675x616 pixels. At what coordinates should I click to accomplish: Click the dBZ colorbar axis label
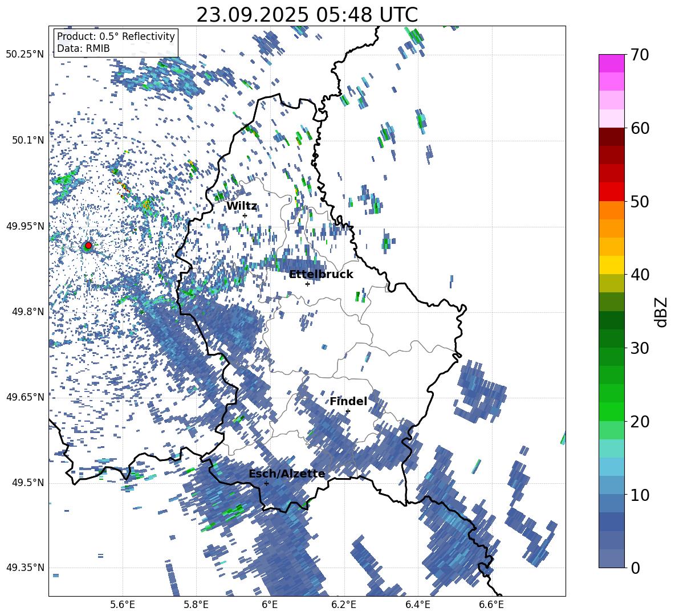[x=661, y=312]
